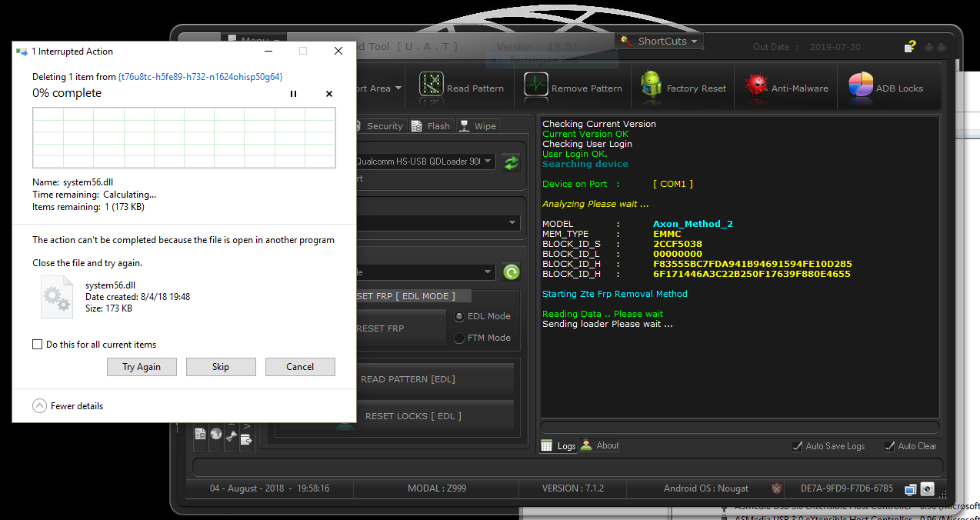Enable Do this for all current items
980x520 pixels.
click(37, 345)
